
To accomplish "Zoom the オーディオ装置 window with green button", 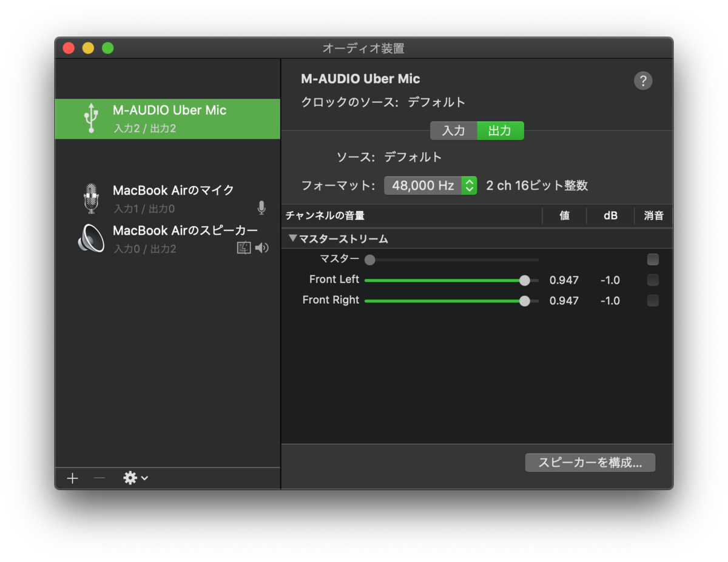I will click(x=107, y=48).
